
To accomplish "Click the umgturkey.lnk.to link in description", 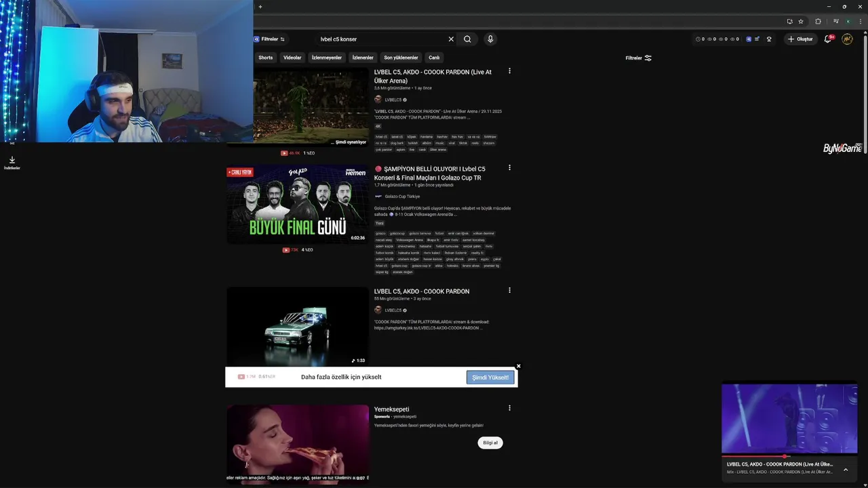I will (427, 328).
